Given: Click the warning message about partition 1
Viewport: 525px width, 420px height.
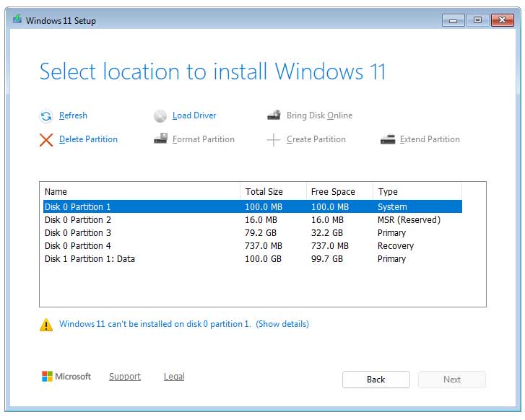Looking at the screenshot, I should coord(155,324).
